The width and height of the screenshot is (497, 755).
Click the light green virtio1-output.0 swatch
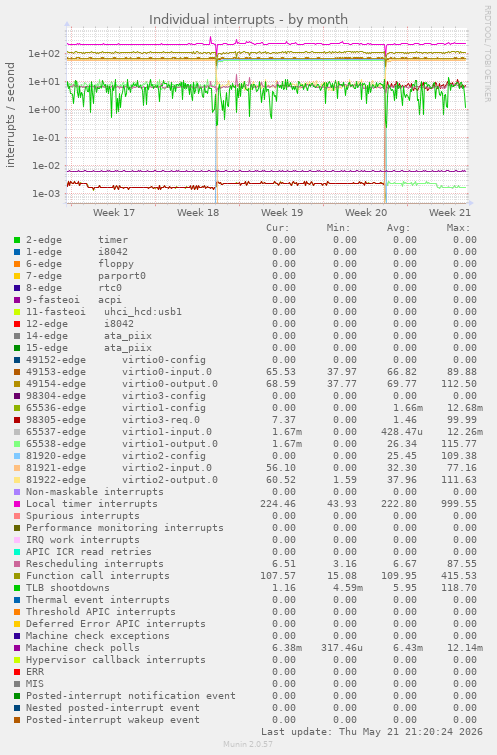coord(17,444)
